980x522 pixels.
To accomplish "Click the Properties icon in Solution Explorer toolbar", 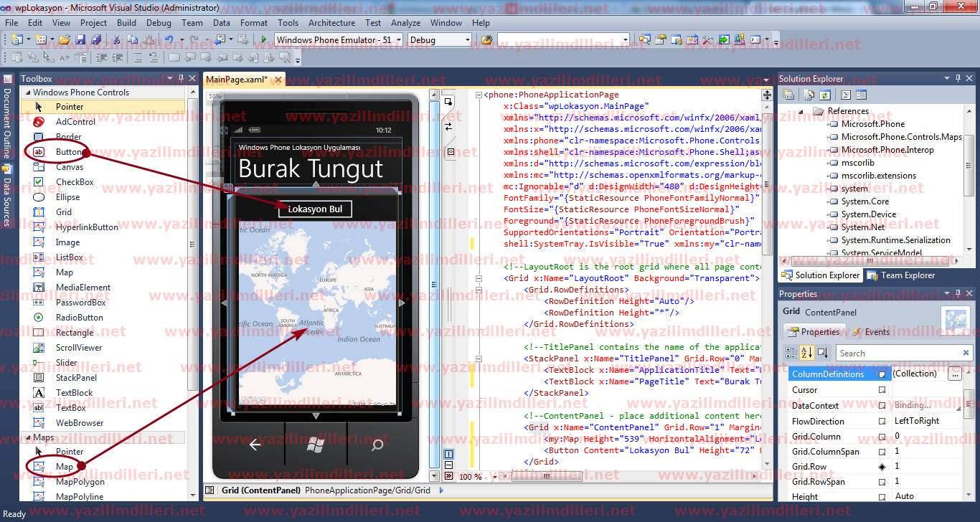I will (789, 95).
